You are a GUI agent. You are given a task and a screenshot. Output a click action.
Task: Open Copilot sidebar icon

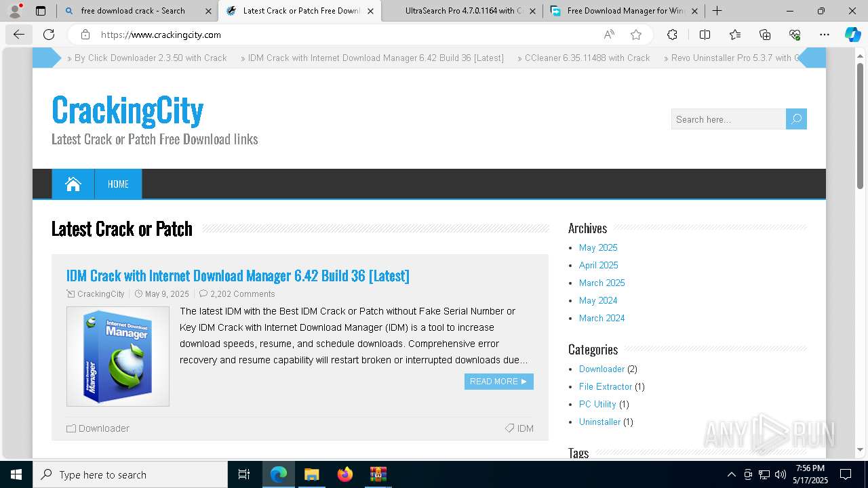pyautogui.click(x=852, y=35)
